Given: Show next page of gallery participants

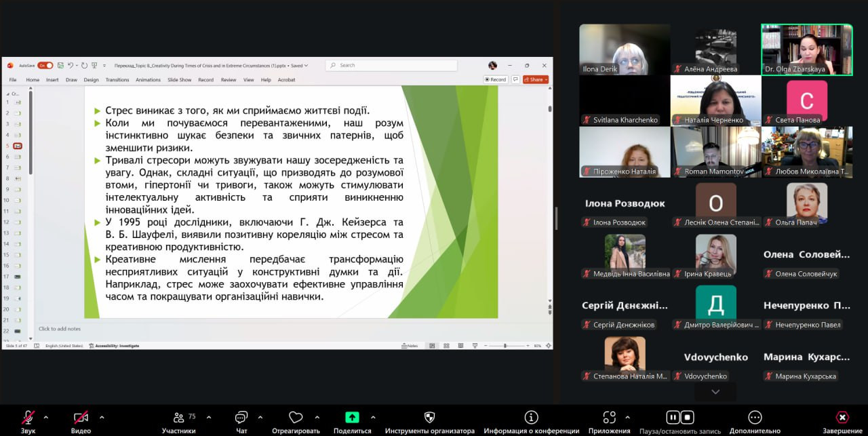Looking at the screenshot, I should tap(715, 392).
